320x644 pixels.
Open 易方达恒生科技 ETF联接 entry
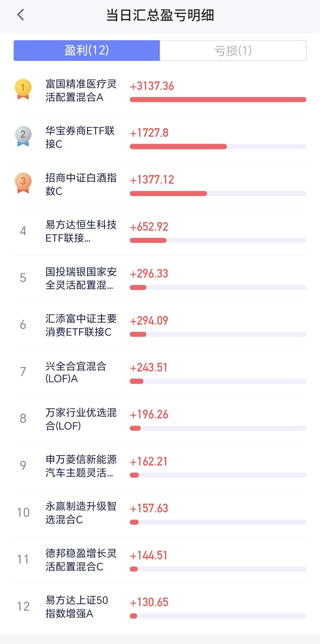[160, 231]
